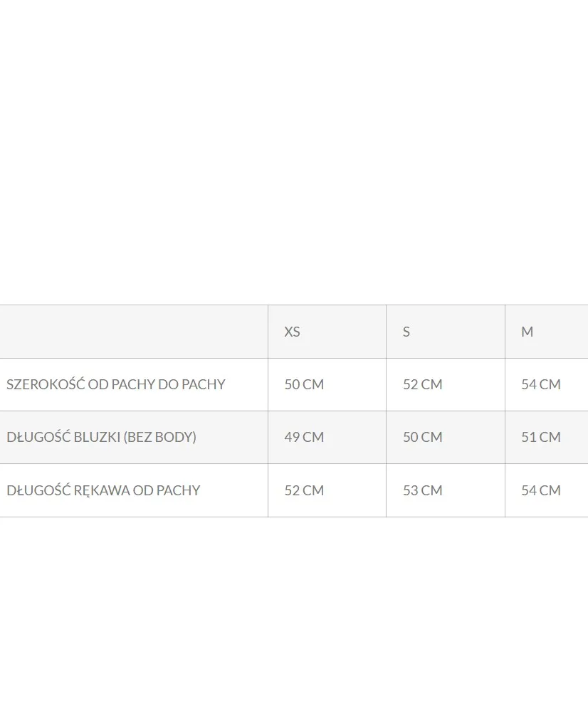The height and width of the screenshot is (728, 588).
Task: Click the 53 CM sleeve length cell
Action: [423, 490]
